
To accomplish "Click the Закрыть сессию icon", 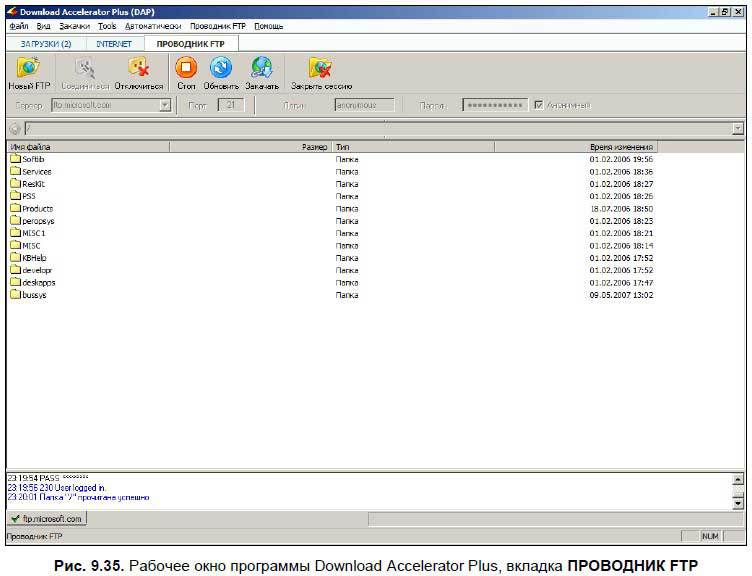I will point(320,68).
